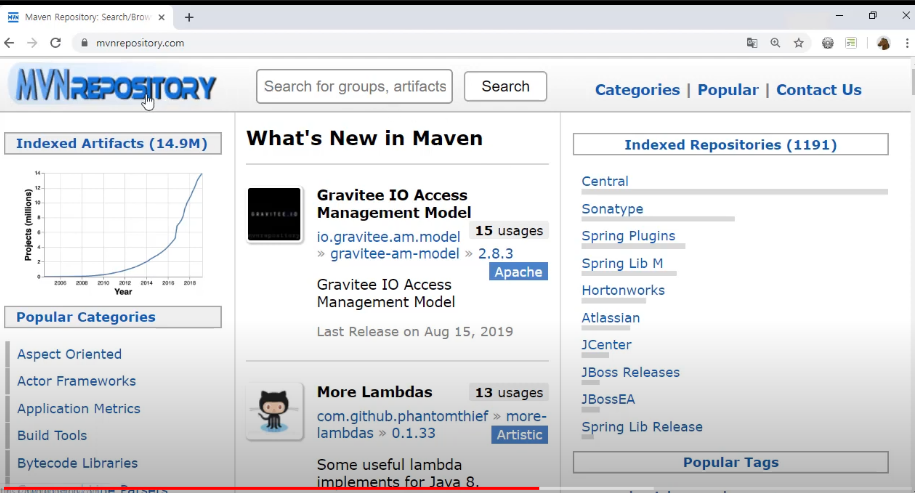Image resolution: width=915 pixels, height=493 pixels.
Task: Open Aspect Oriented category
Action: coord(69,354)
